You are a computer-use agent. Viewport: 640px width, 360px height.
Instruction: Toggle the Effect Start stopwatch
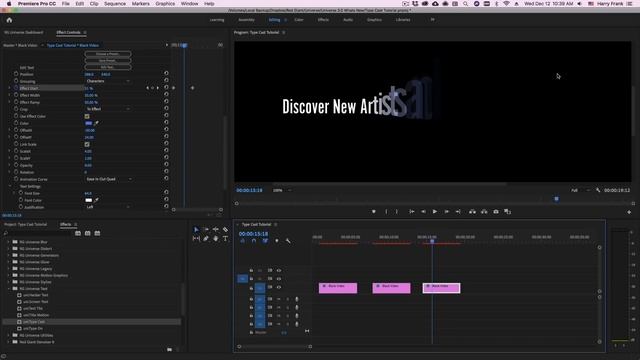coord(16,88)
